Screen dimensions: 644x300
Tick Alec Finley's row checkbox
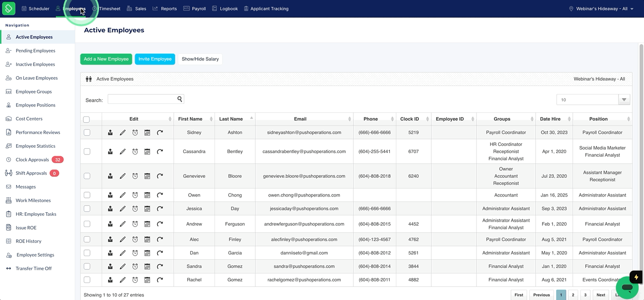87,240
